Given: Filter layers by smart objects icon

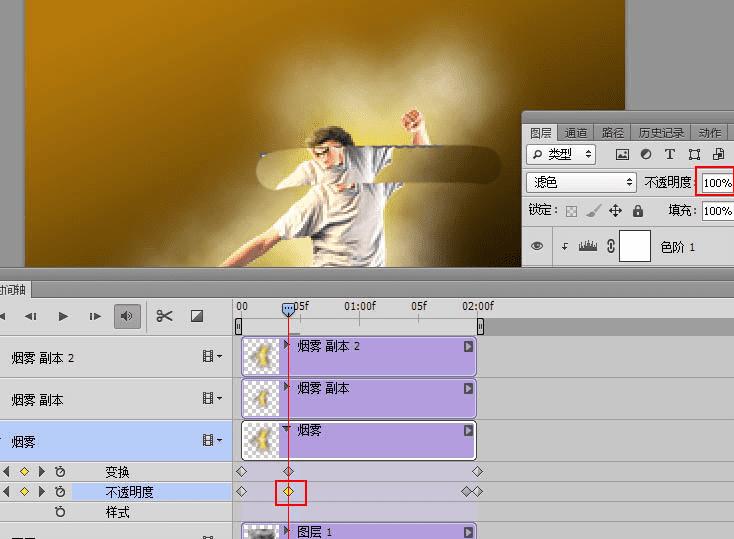Looking at the screenshot, I should pos(718,154).
